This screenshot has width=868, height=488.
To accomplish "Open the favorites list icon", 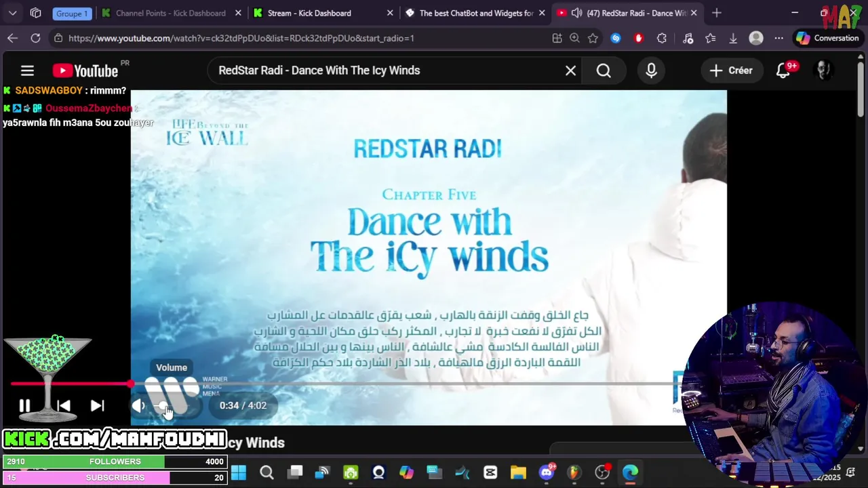I will pos(711,38).
